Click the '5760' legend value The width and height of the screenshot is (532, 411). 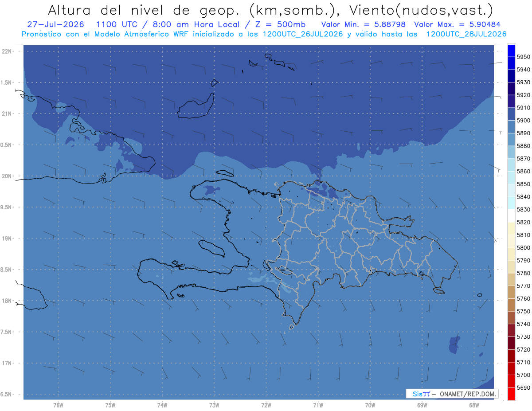click(x=523, y=299)
